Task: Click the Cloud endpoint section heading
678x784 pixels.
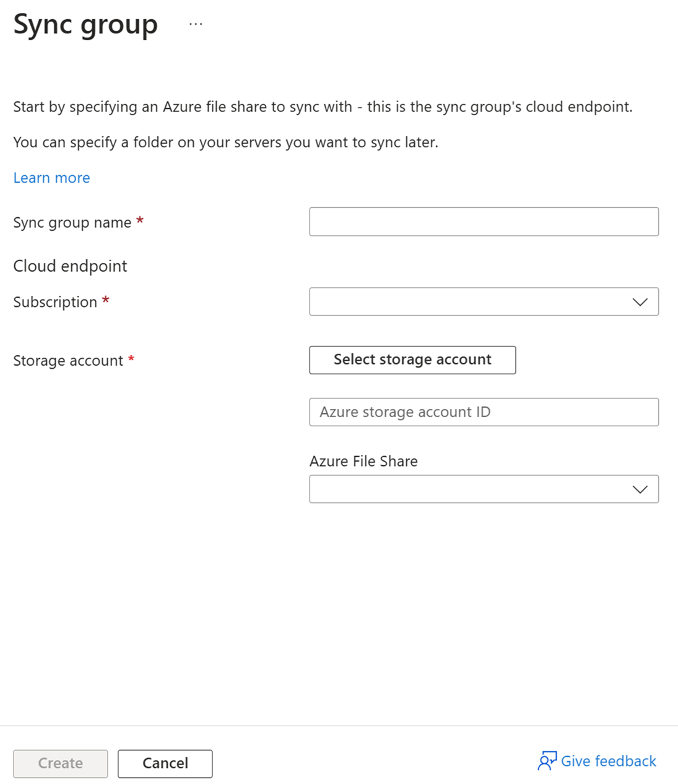Action: [x=69, y=266]
